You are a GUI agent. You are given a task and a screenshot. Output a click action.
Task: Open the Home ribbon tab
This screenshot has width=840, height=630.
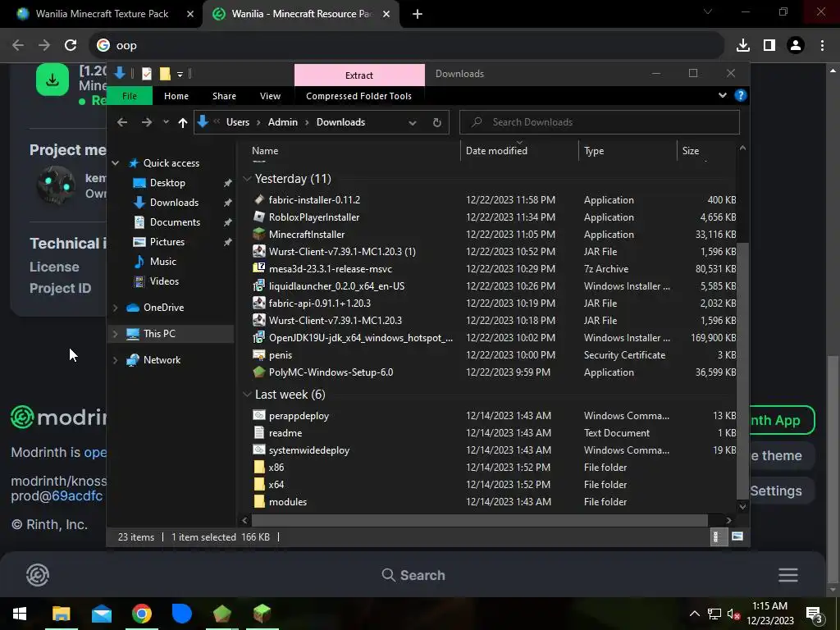tap(176, 96)
